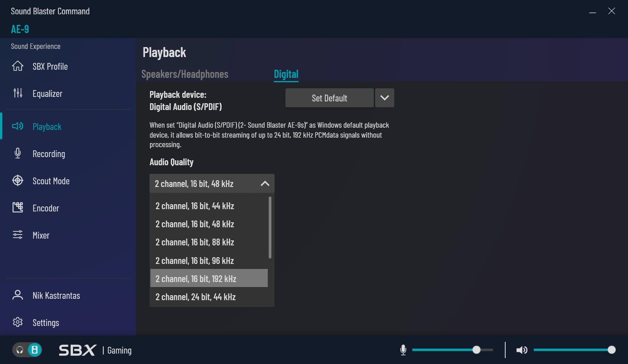Click the AE-9 device name
This screenshot has width=628, height=364.
(20, 29)
